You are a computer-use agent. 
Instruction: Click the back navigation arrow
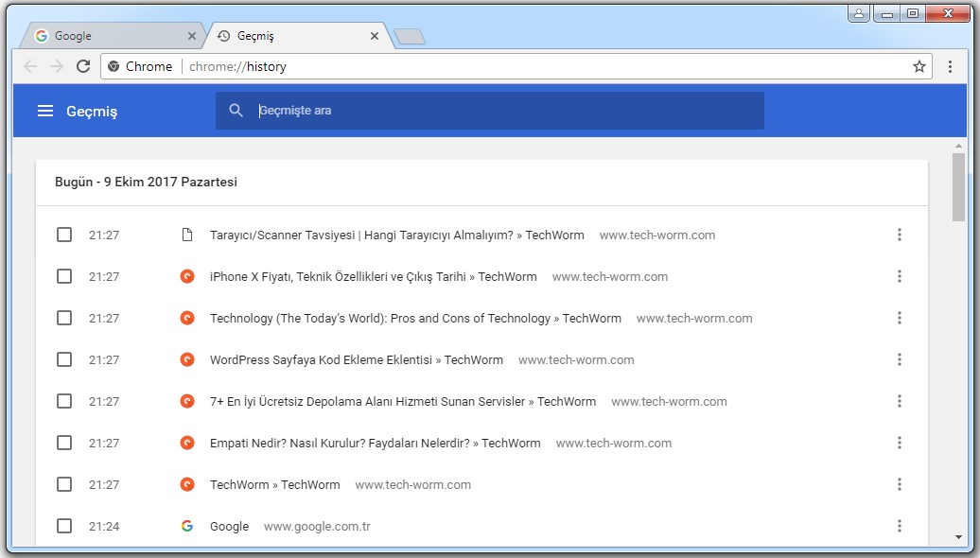click(x=30, y=66)
